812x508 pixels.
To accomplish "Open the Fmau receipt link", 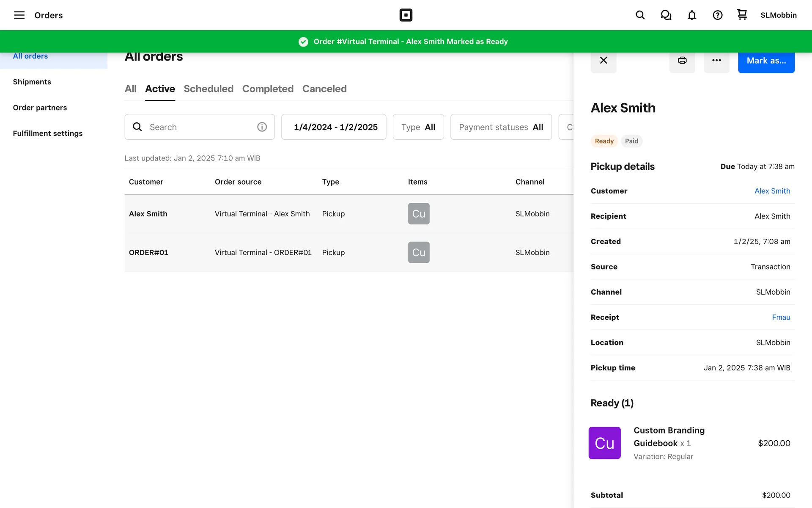I will (781, 317).
